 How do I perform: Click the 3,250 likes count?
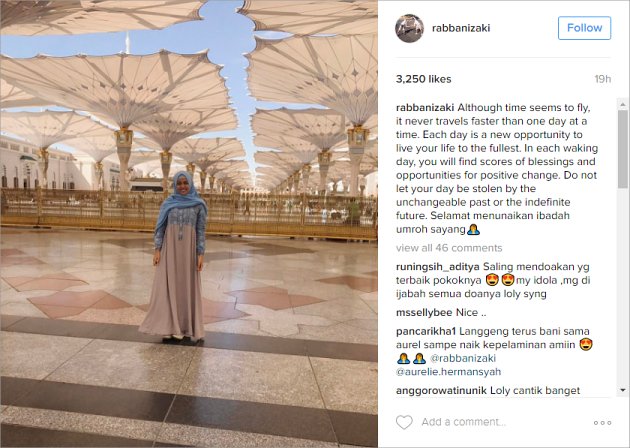(423, 79)
